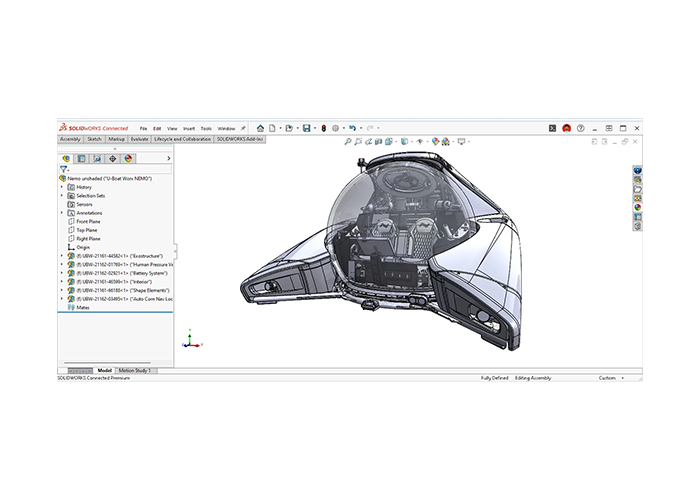
Task: Open Help question mark icon
Action: tap(580, 128)
